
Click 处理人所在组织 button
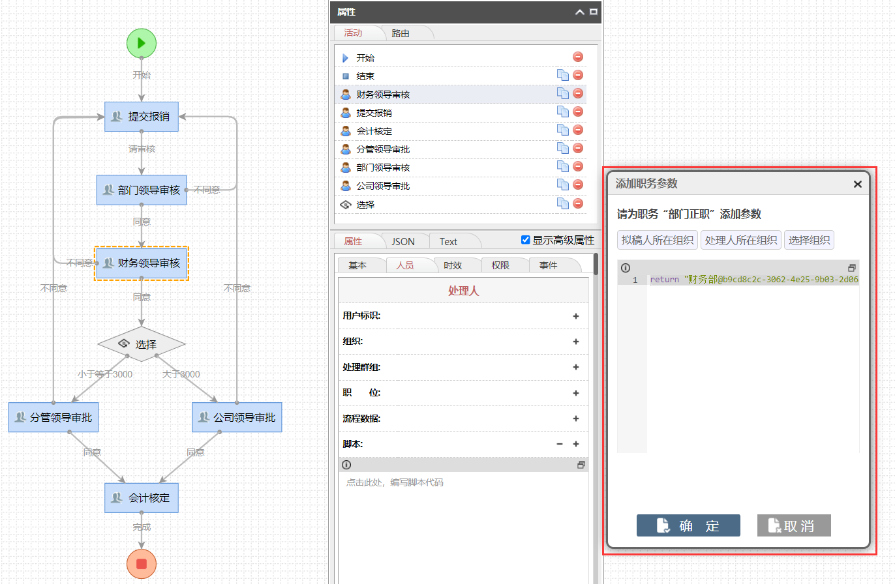click(x=741, y=240)
